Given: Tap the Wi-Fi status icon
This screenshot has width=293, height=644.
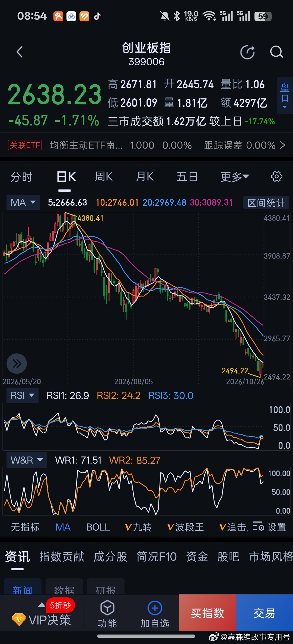Looking at the screenshot, I should [x=209, y=16].
